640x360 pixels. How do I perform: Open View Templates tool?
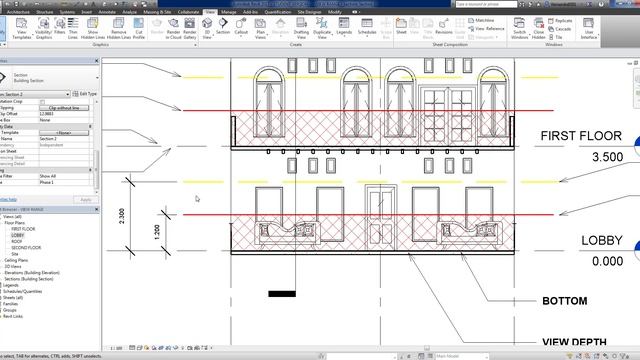tap(21, 28)
